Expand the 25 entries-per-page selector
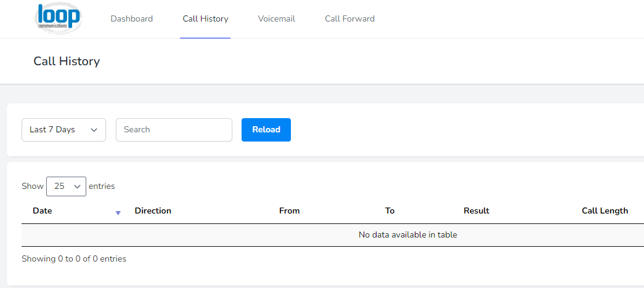 [x=66, y=186]
